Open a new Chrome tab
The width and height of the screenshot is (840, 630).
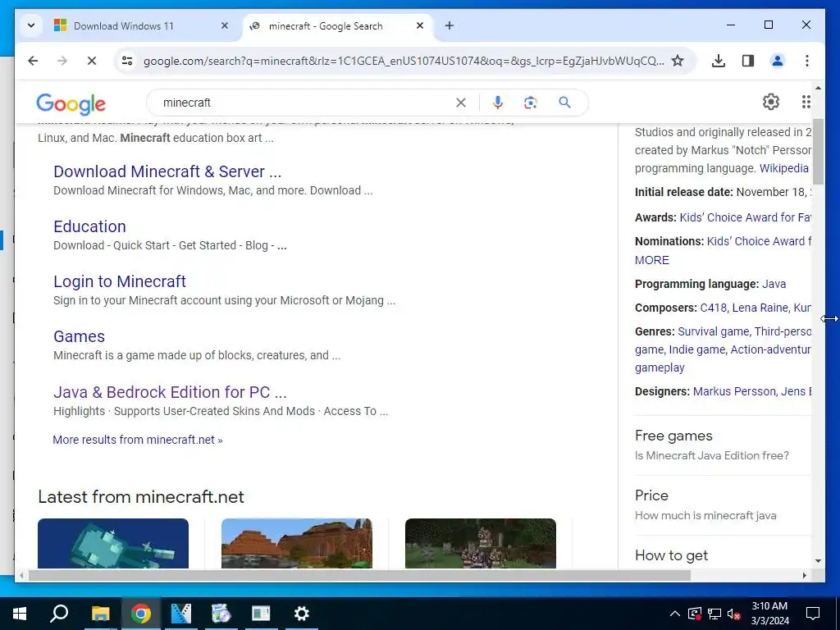coord(450,25)
